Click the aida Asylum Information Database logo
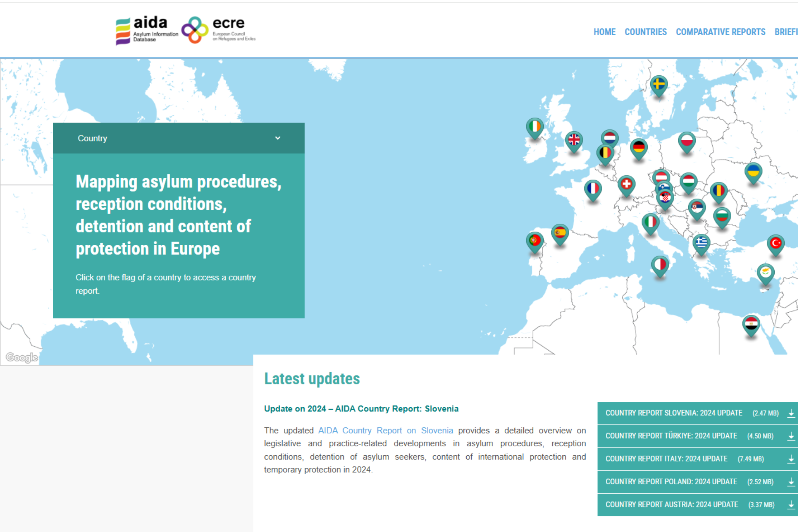 [147, 30]
